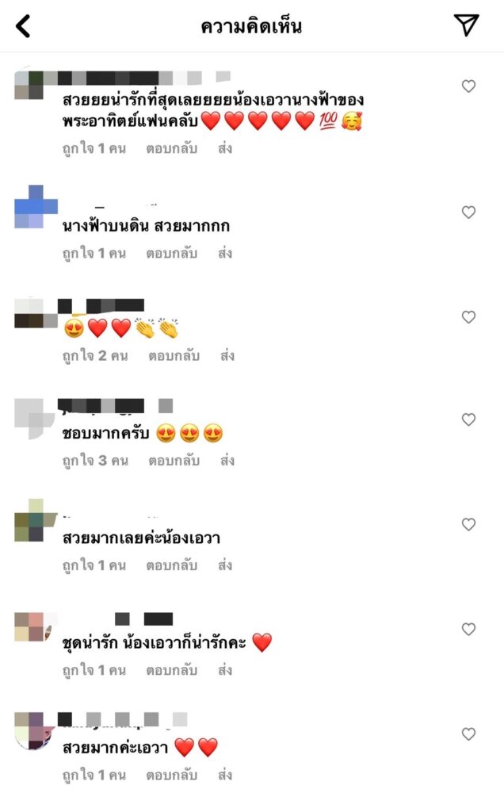
Task: Like the comment mentioning พระอาทิตย์แฟนคลับ
Action: 468,86
